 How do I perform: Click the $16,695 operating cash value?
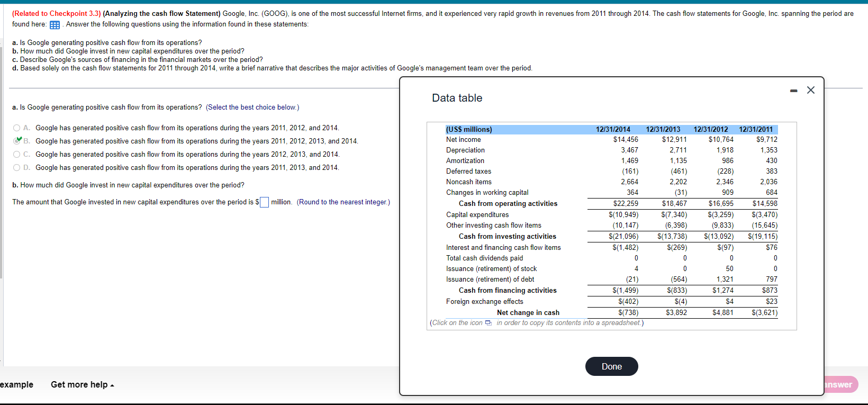[x=721, y=204]
